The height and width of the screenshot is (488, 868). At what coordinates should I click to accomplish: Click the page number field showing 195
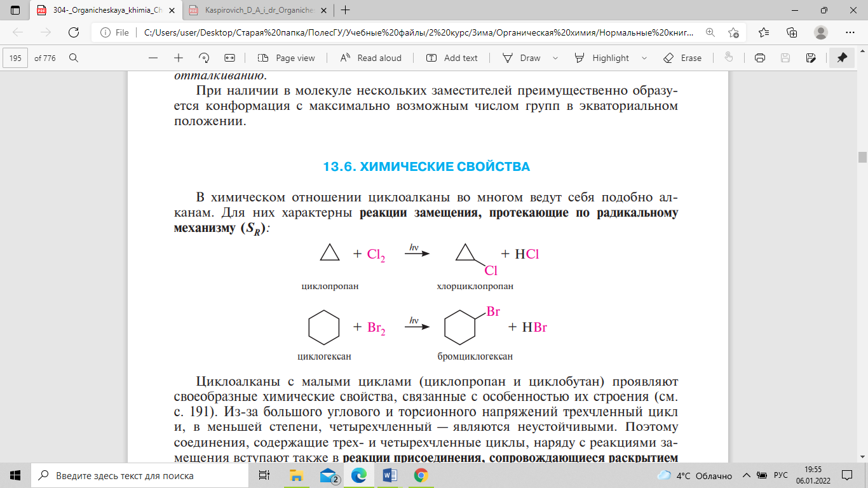16,58
